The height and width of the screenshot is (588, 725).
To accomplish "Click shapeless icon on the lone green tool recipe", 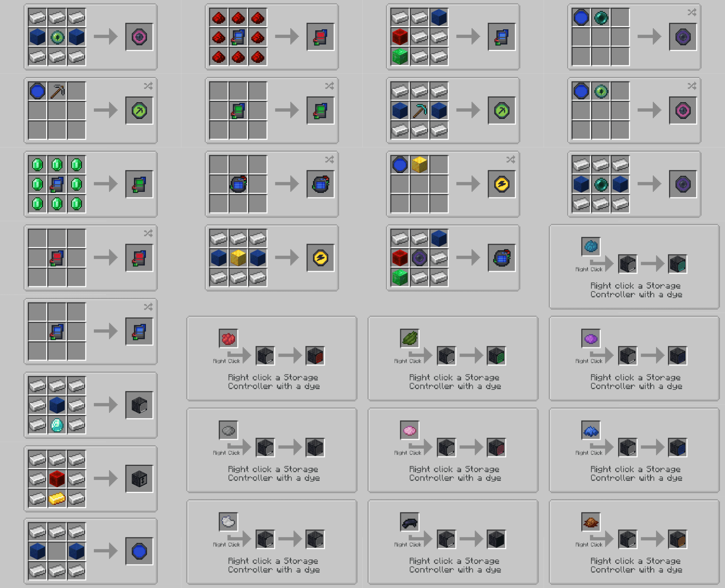I will pos(329,86).
